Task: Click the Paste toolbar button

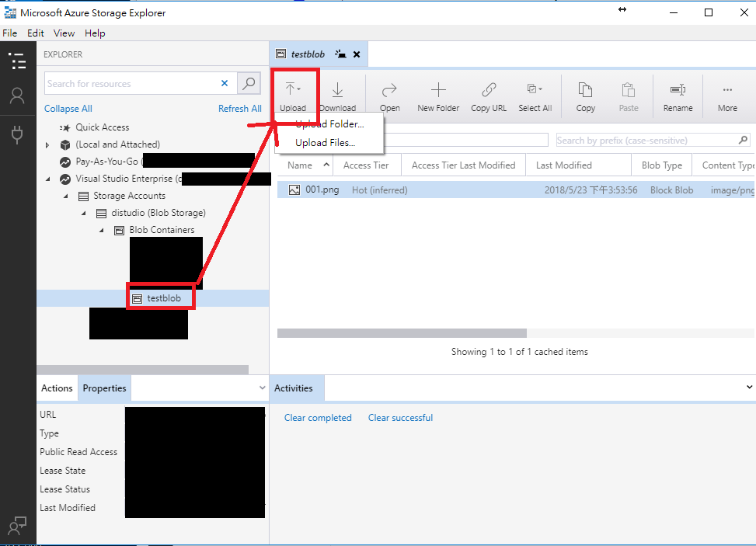Action: click(x=629, y=97)
